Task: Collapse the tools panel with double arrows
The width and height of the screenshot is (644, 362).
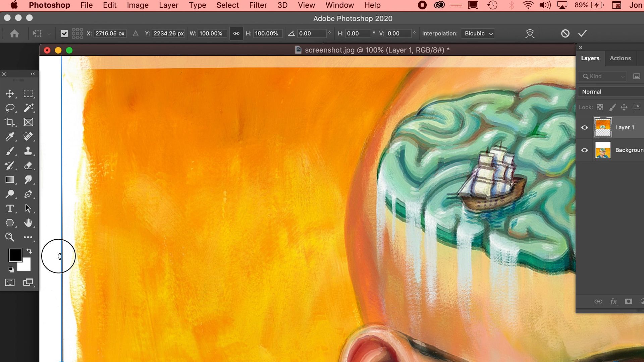Action: 33,74
